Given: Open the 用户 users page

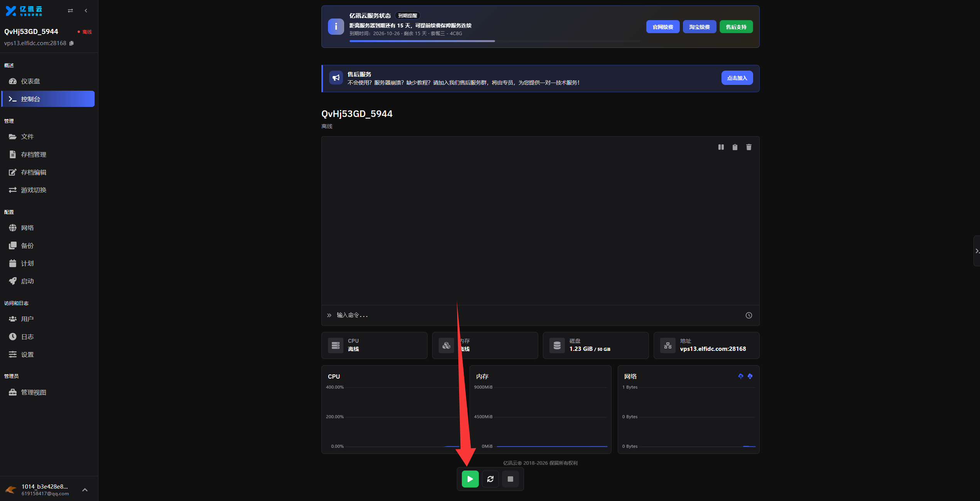Looking at the screenshot, I should tap(48, 319).
